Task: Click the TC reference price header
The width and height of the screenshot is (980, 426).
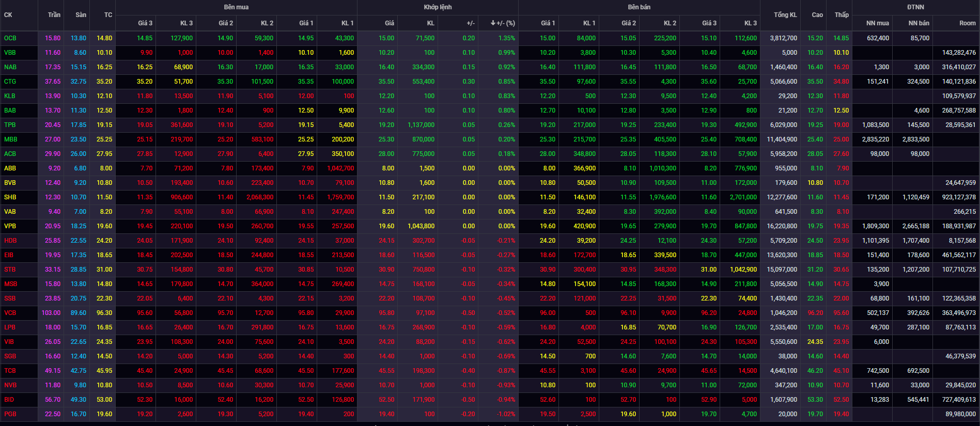Action: tap(108, 15)
